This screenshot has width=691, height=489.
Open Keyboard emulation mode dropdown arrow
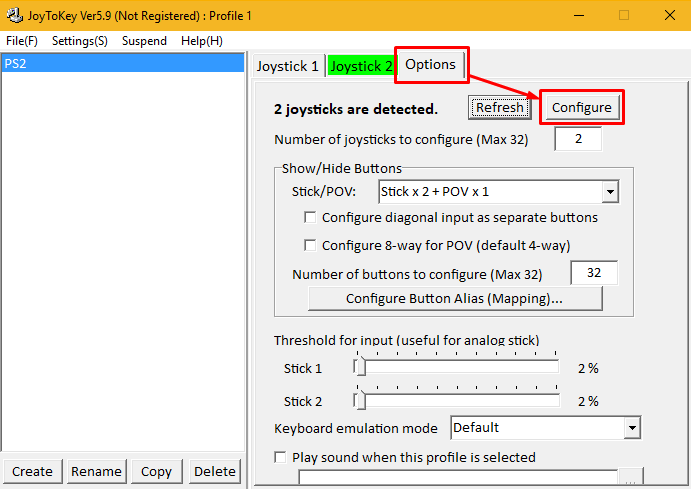pos(632,428)
